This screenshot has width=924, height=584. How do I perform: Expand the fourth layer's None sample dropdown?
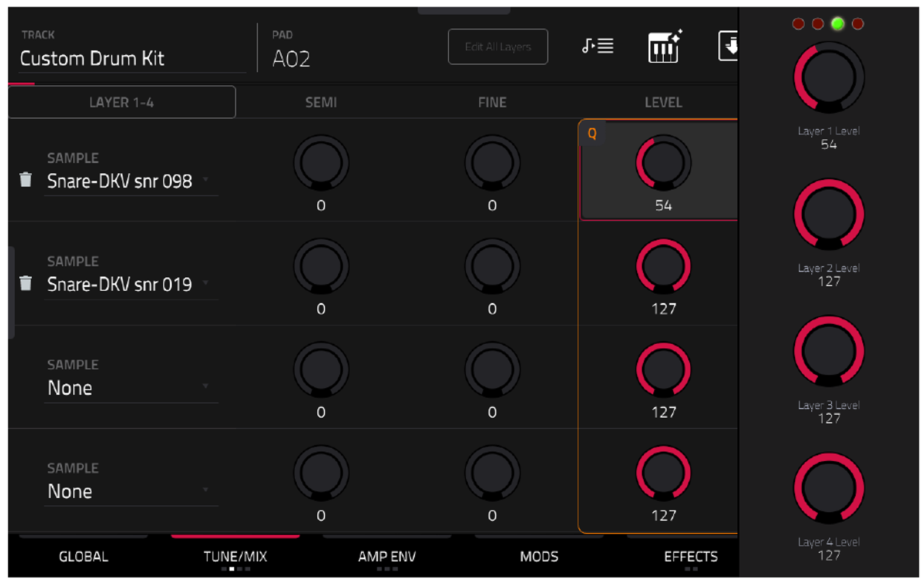pos(131,491)
